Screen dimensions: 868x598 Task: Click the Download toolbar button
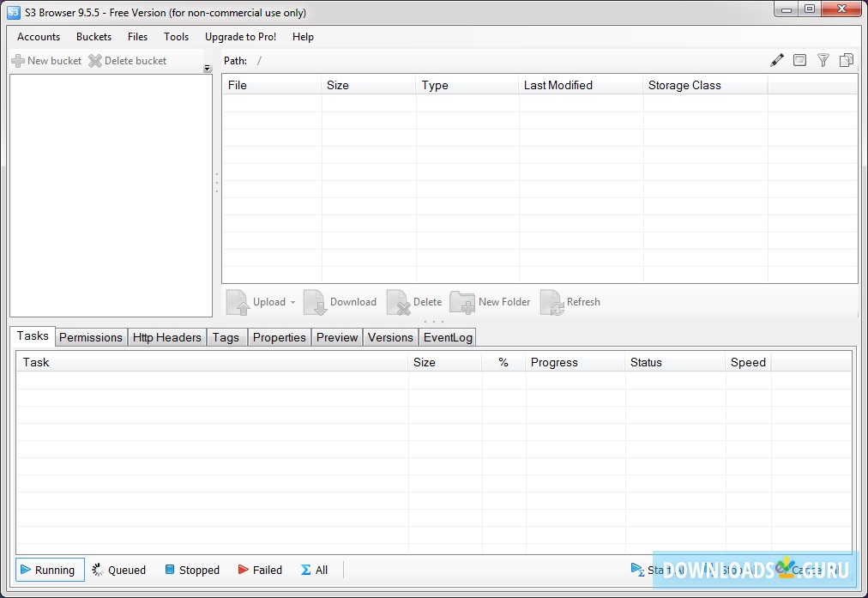(340, 302)
